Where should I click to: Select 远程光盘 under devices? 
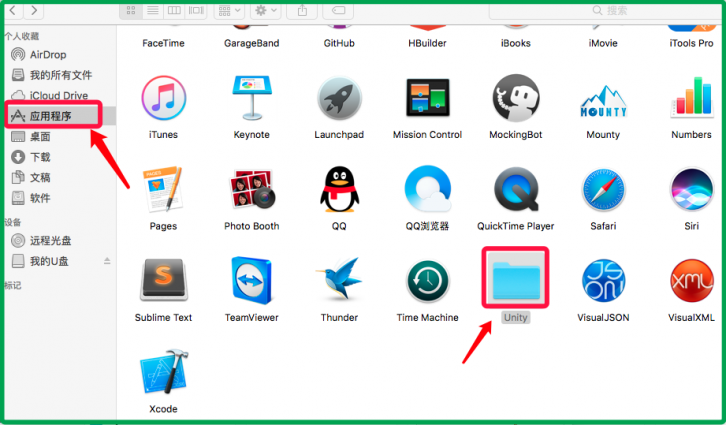[50, 240]
